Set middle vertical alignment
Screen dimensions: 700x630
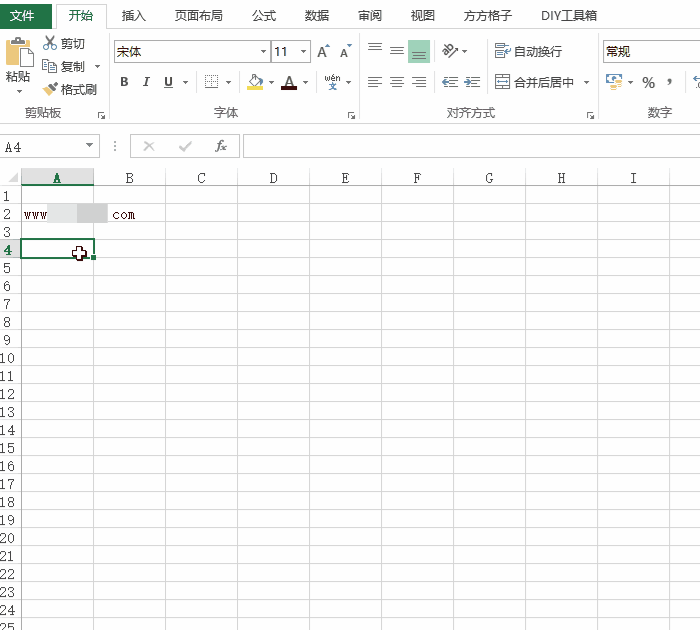(397, 51)
